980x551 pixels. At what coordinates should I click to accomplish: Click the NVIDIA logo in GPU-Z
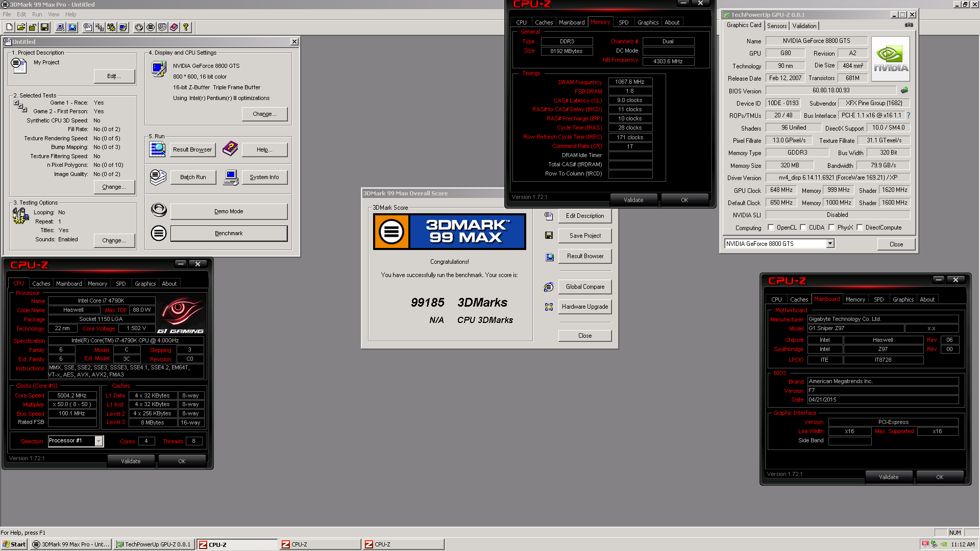click(891, 59)
